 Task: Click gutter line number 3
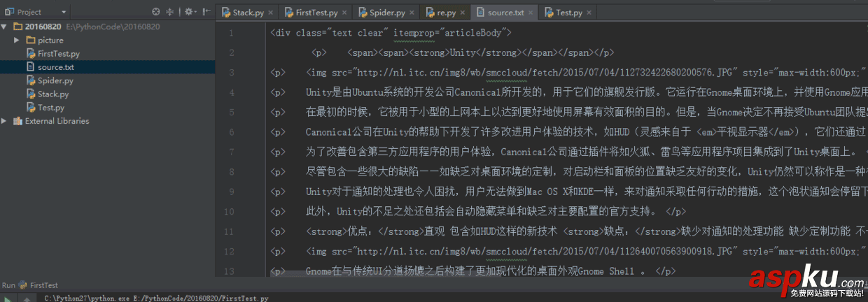click(x=232, y=73)
